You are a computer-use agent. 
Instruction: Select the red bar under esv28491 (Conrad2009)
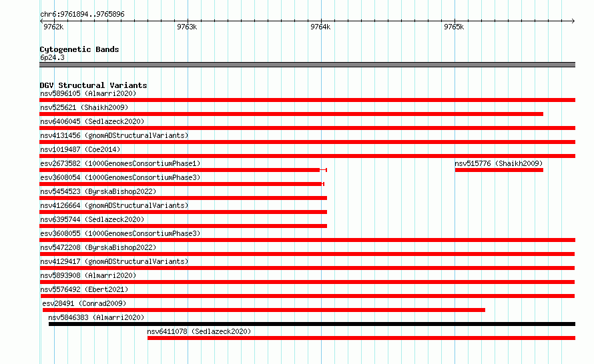(x=264, y=310)
